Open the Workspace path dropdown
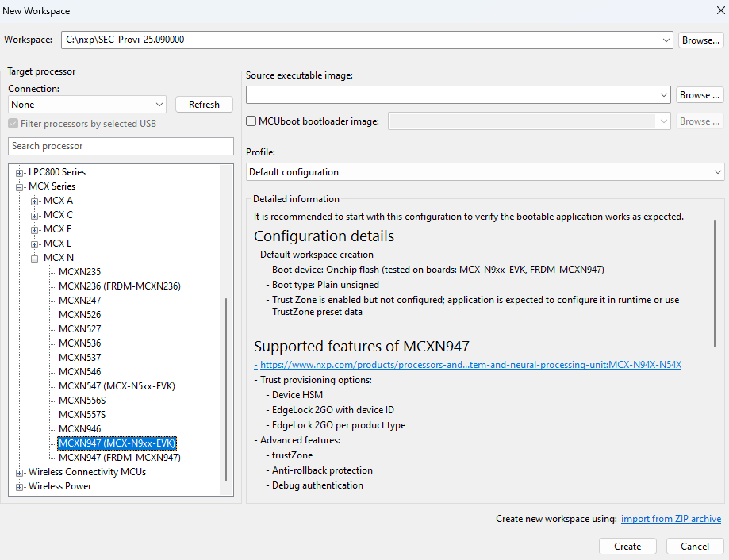 pos(666,40)
